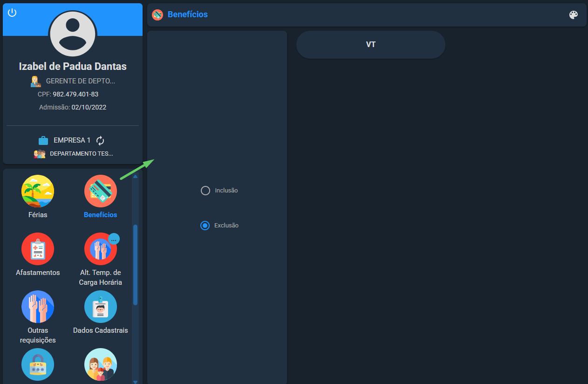Click the briefcase icon beside EMPRESA 1

(43, 140)
